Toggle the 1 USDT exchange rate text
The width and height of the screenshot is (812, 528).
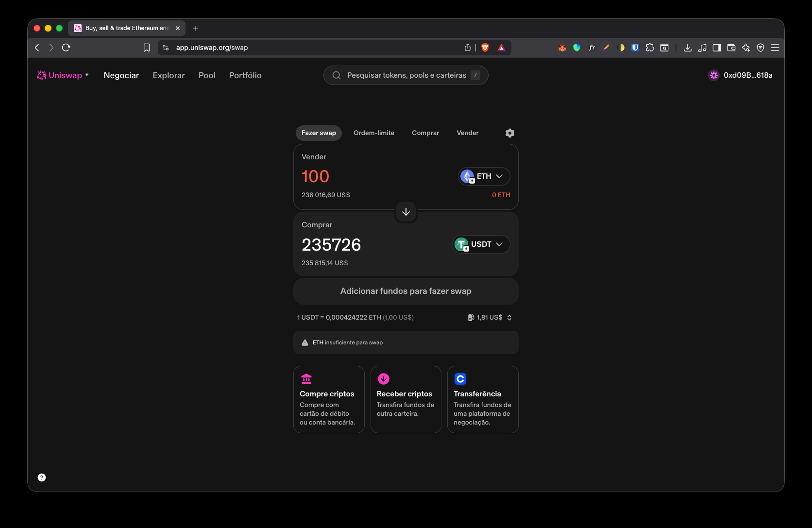(x=355, y=317)
